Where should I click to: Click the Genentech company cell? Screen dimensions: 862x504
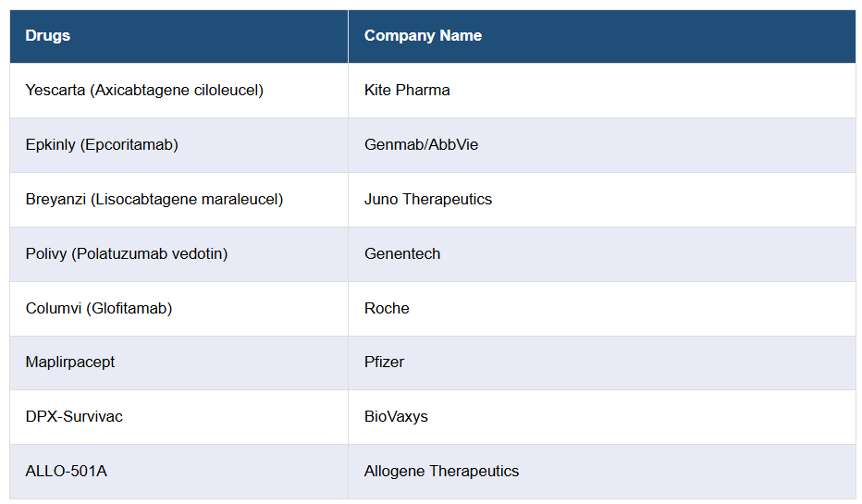pyautogui.click(x=402, y=254)
